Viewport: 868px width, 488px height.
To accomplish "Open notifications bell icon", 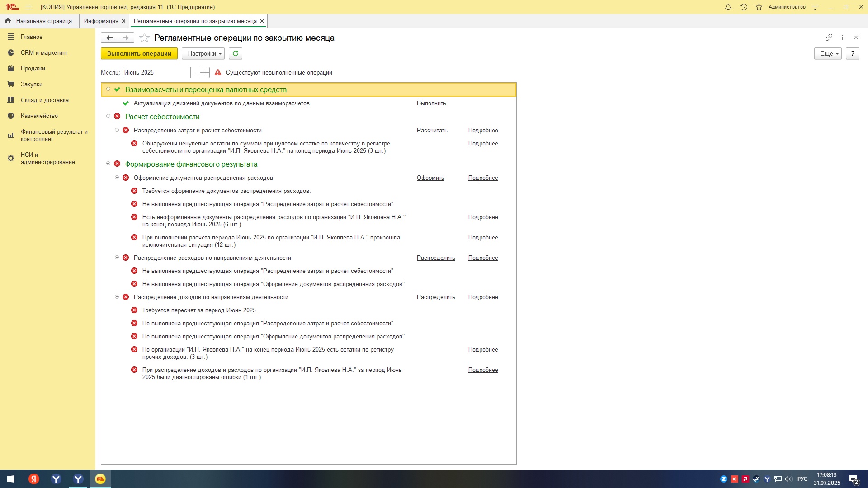I will (728, 7).
